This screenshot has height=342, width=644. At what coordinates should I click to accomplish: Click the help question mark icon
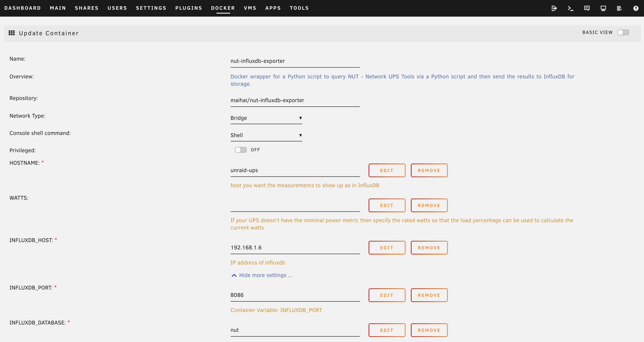click(x=636, y=8)
